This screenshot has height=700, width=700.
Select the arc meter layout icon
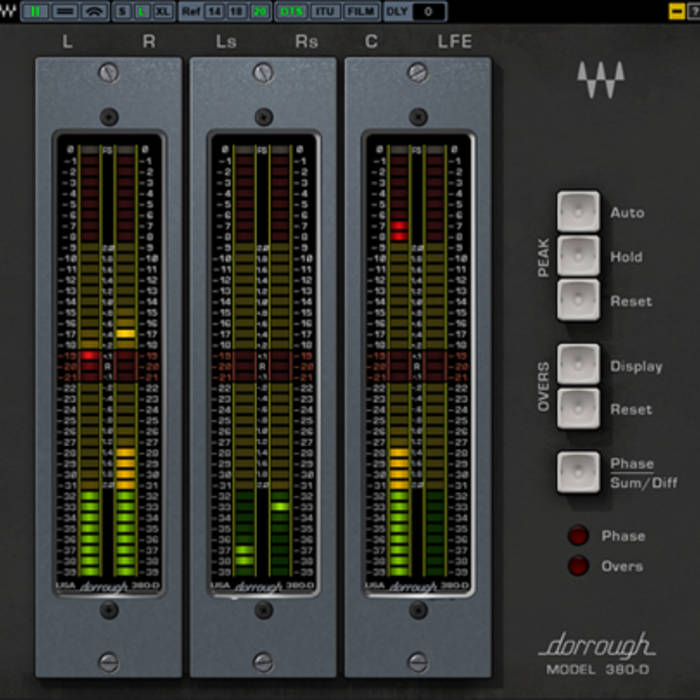click(x=95, y=11)
